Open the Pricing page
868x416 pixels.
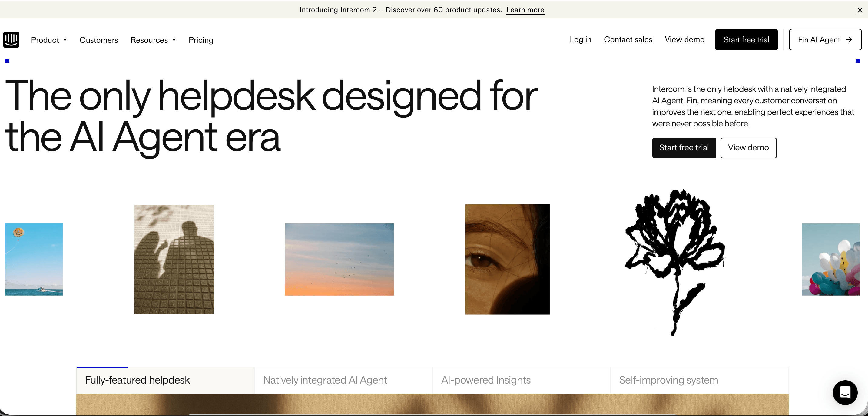click(x=201, y=40)
